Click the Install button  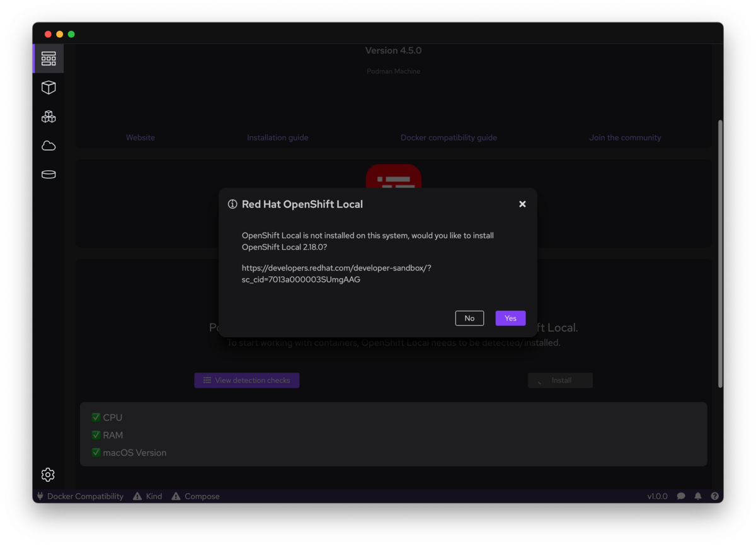(560, 380)
